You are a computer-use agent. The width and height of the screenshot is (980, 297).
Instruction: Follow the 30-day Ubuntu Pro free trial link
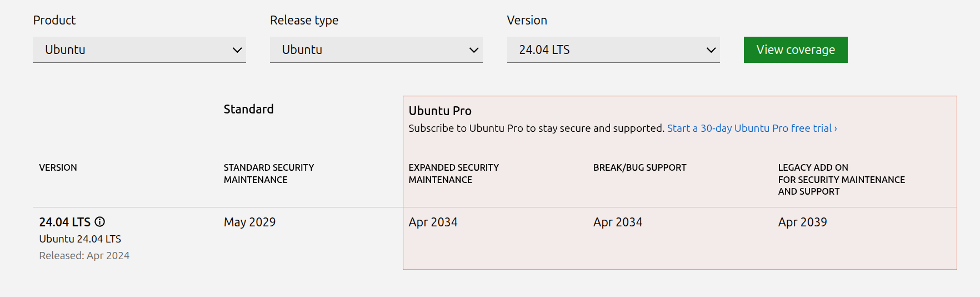[751, 128]
